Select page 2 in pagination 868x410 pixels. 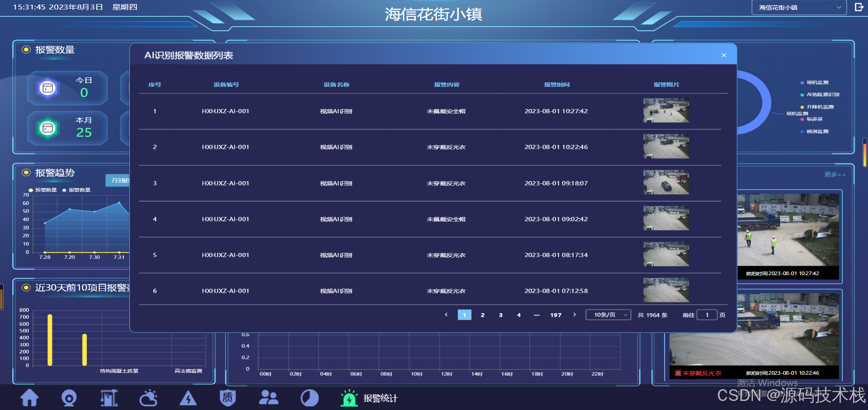483,315
